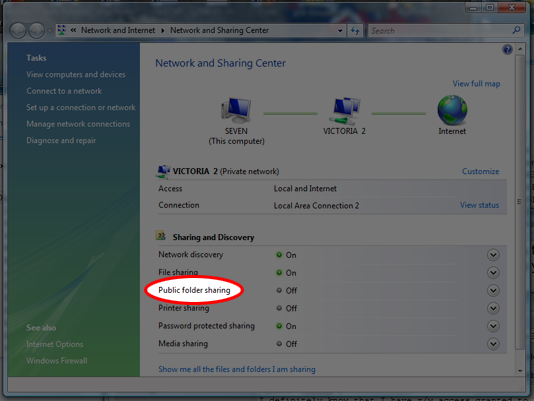534x401 pixels.
Task: Click Media sharing Off status indicator
Action: (x=279, y=344)
